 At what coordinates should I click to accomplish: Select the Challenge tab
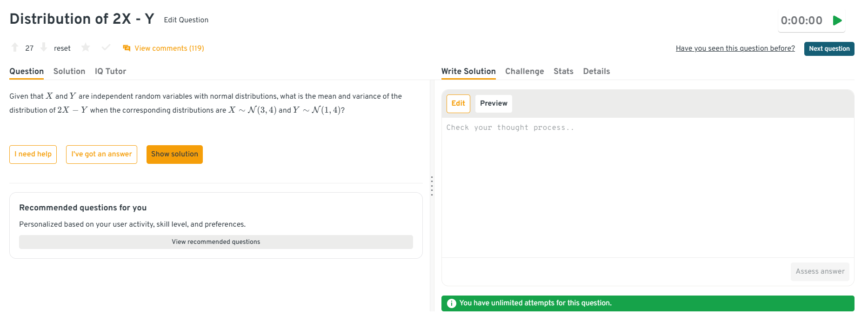coord(524,71)
